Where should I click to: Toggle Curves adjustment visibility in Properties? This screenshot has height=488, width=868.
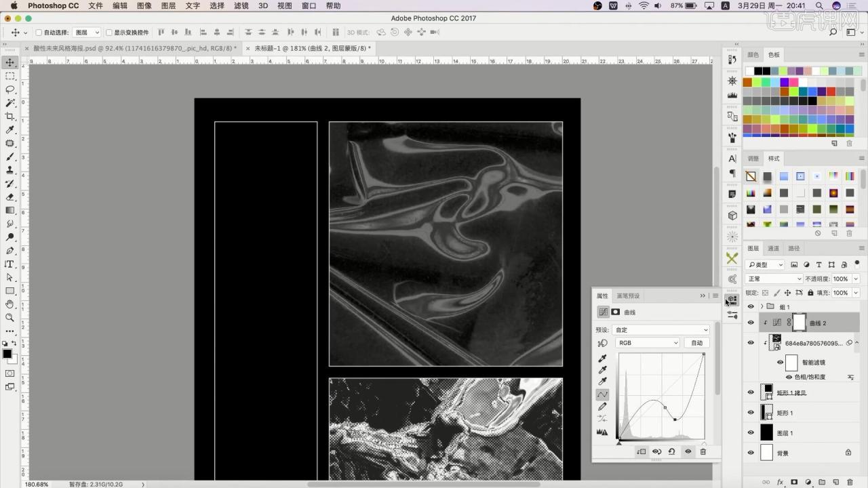[x=688, y=451]
